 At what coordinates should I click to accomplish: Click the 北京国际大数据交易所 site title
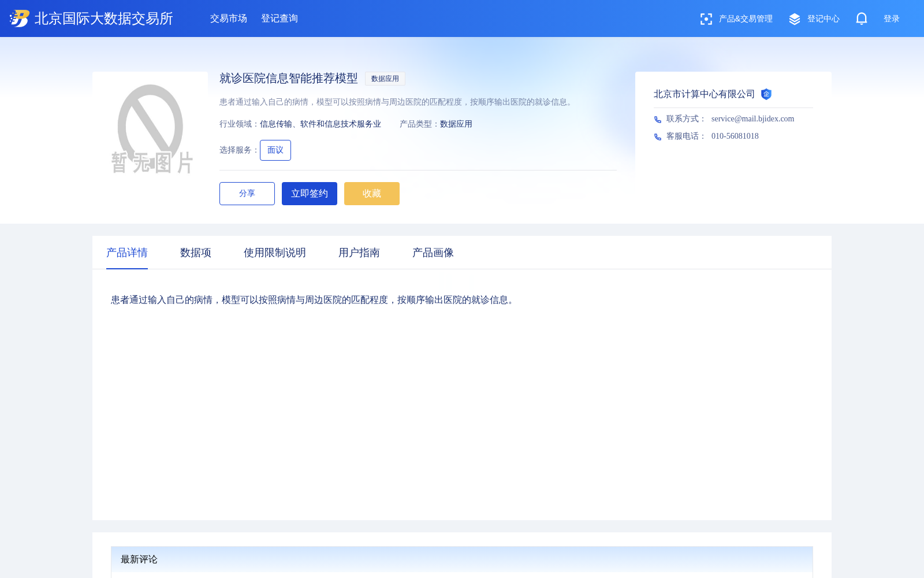pos(104,18)
